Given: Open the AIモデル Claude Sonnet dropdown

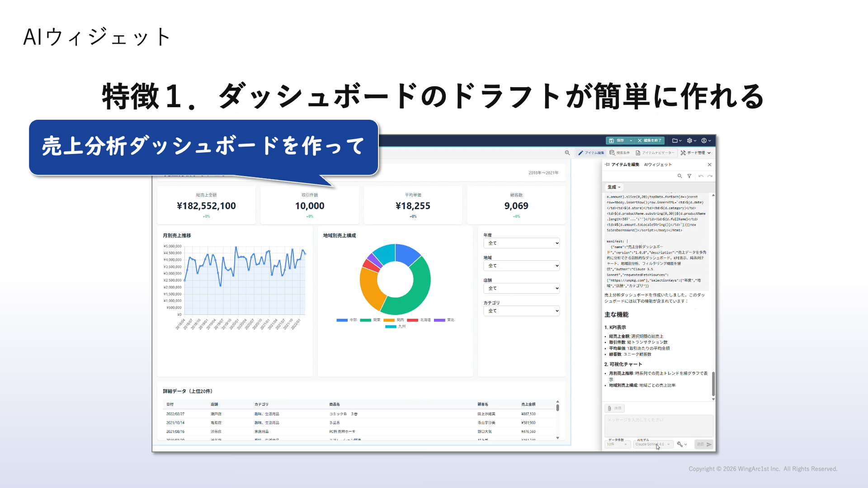Looking at the screenshot, I should 653,444.
